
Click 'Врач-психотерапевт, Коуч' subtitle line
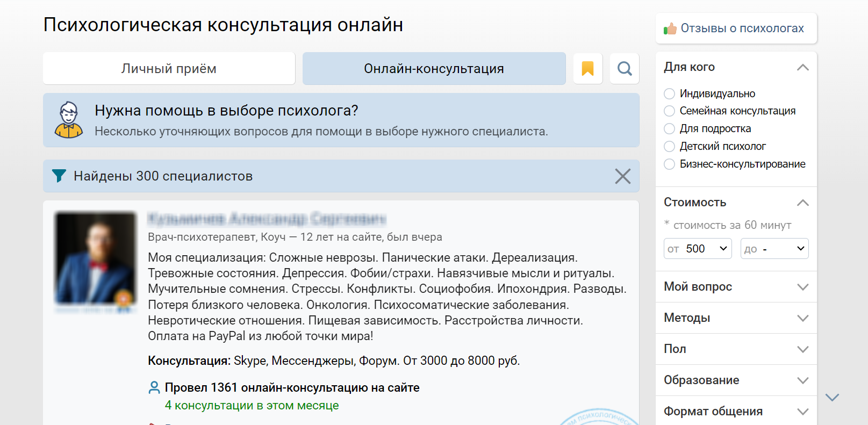click(295, 237)
